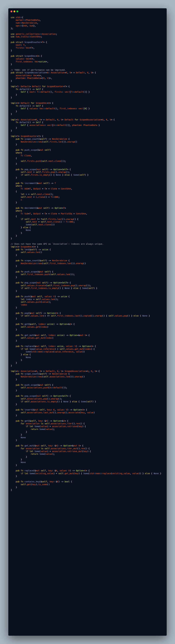Select the line 'use generic_collections::Association;'

tap(34, 34)
